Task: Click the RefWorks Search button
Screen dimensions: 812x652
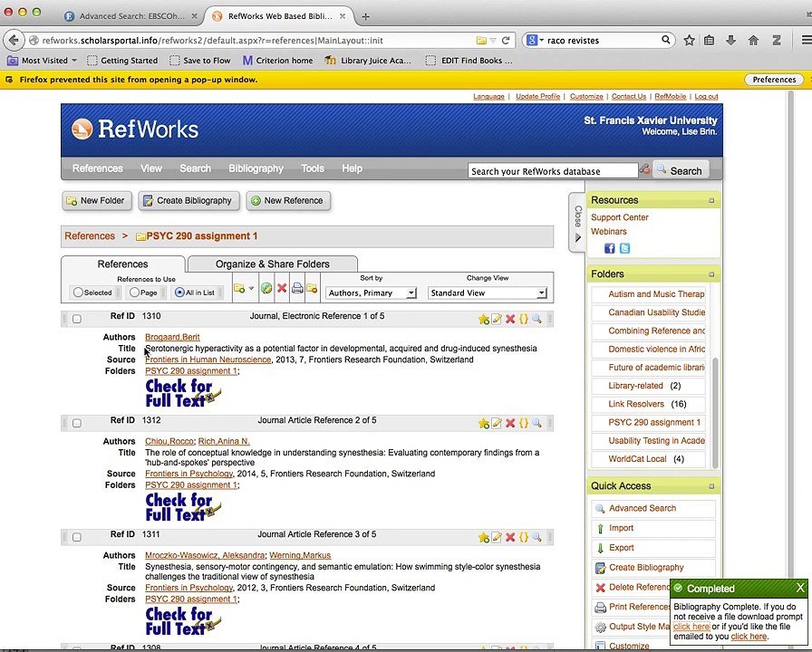Action: (680, 171)
